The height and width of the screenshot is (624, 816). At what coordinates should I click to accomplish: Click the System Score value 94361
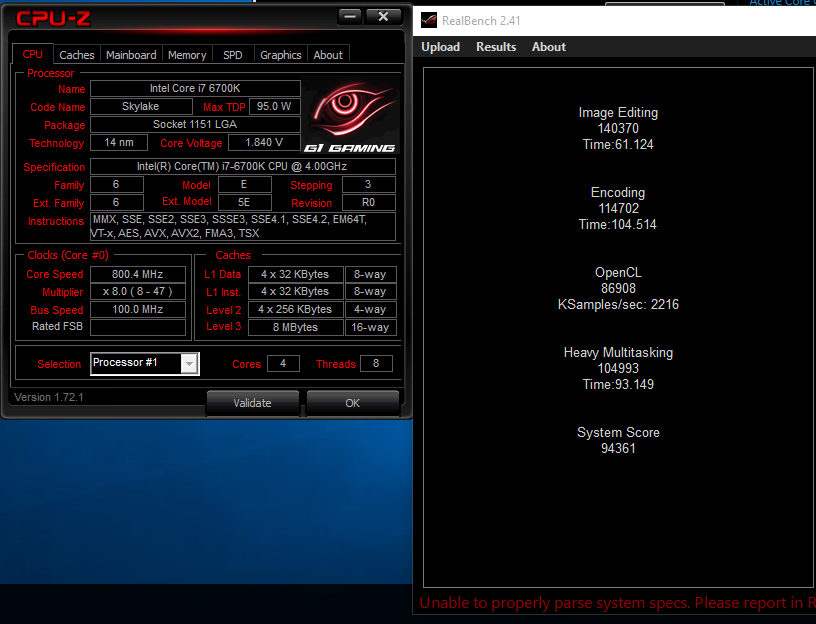tap(618, 449)
